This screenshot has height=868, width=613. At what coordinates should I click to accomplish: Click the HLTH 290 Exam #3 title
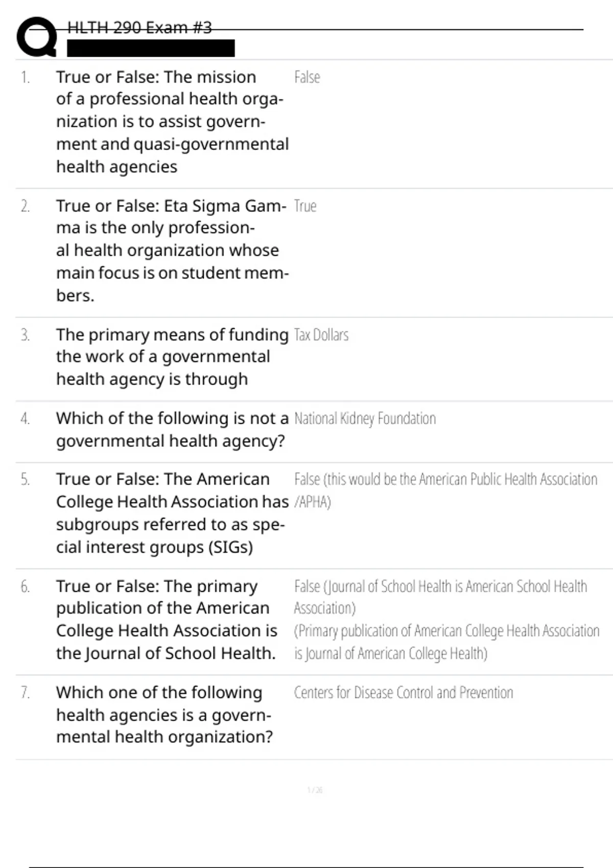click(x=139, y=28)
